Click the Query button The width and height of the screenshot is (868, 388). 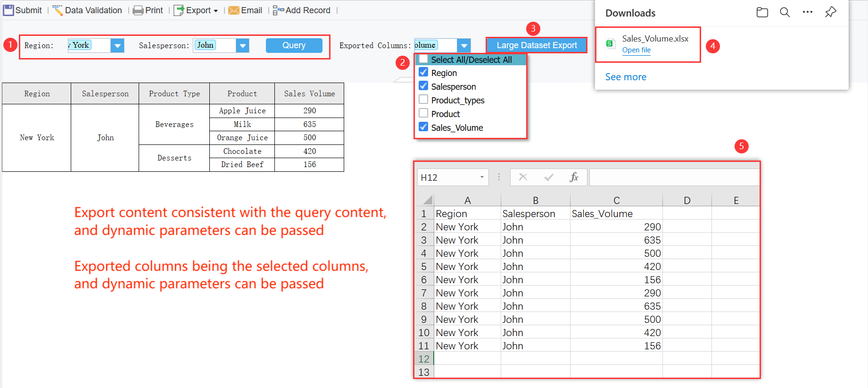tap(294, 45)
